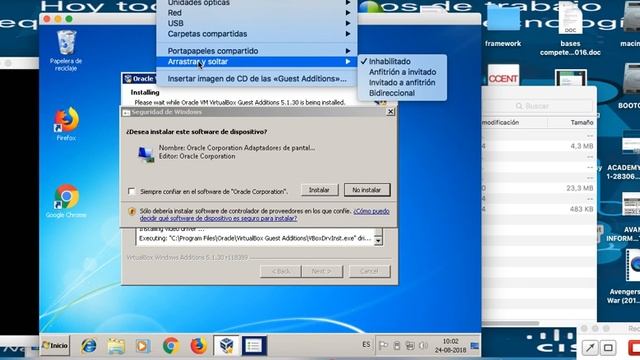Select the 23,3 MB file row
This screenshot has height=360, width=640.
[x=539, y=188]
